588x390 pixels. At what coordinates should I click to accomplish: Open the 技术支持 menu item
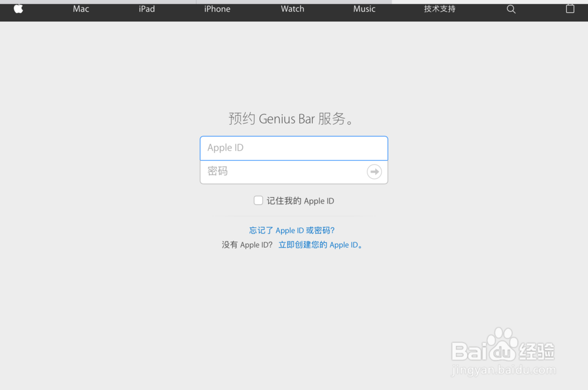click(x=439, y=9)
